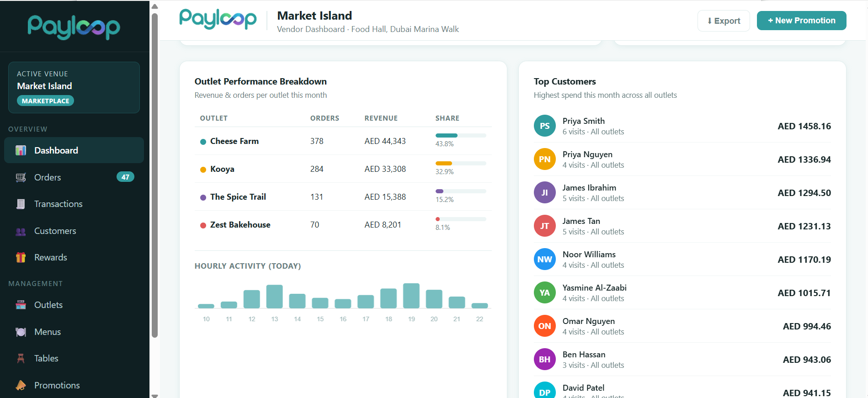Open the Outlets management page

(x=74, y=305)
